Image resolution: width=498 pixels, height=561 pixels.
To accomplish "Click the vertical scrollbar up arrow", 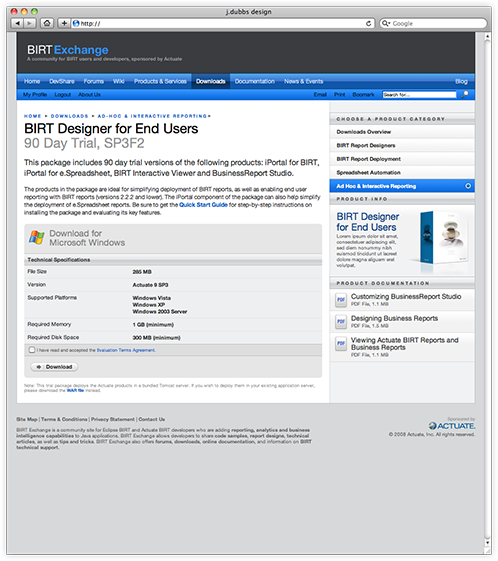I will [487, 36].
